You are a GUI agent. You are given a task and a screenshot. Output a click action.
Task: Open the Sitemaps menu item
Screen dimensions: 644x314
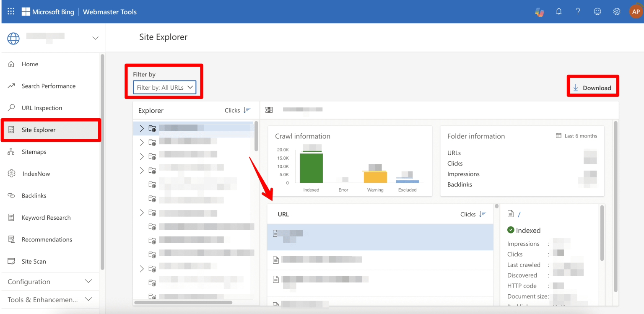tap(34, 152)
